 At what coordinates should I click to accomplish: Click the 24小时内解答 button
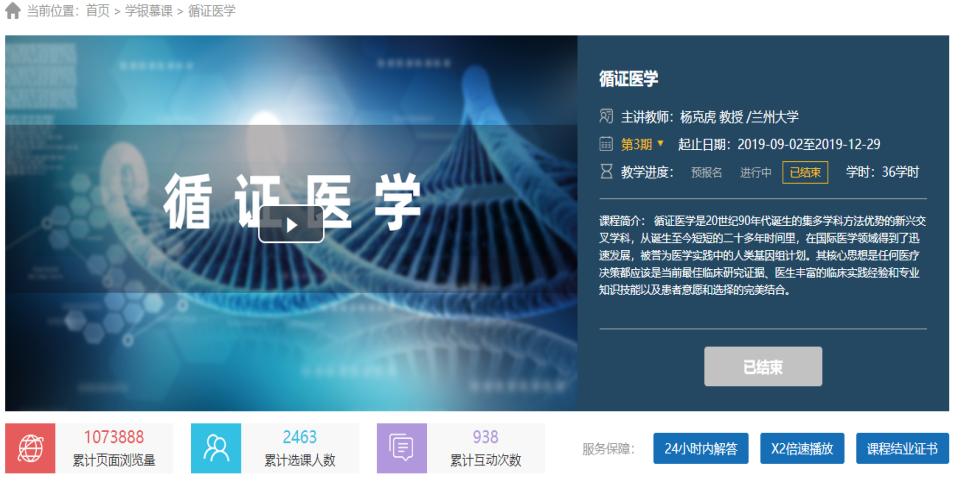click(x=701, y=448)
